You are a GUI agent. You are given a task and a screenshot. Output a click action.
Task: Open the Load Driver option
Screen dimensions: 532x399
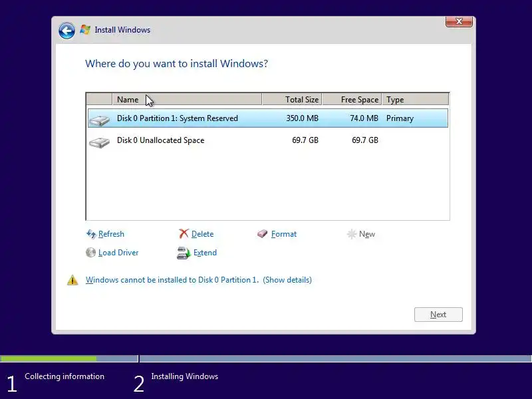click(x=118, y=253)
